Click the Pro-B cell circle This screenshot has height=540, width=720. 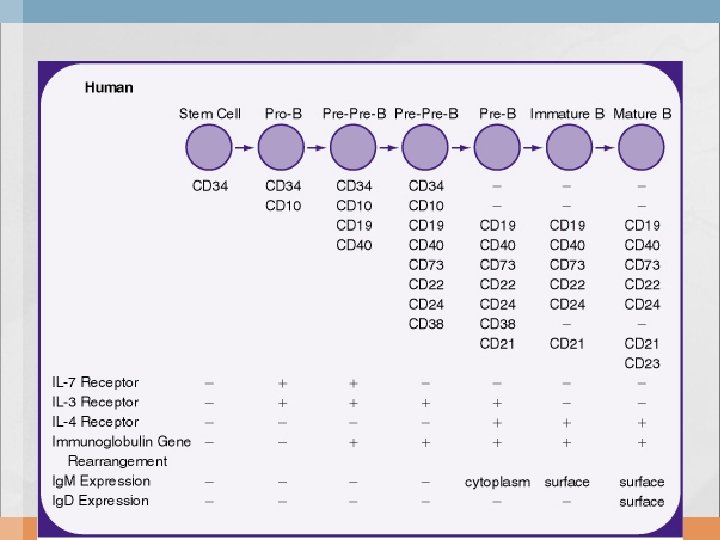tap(281, 147)
